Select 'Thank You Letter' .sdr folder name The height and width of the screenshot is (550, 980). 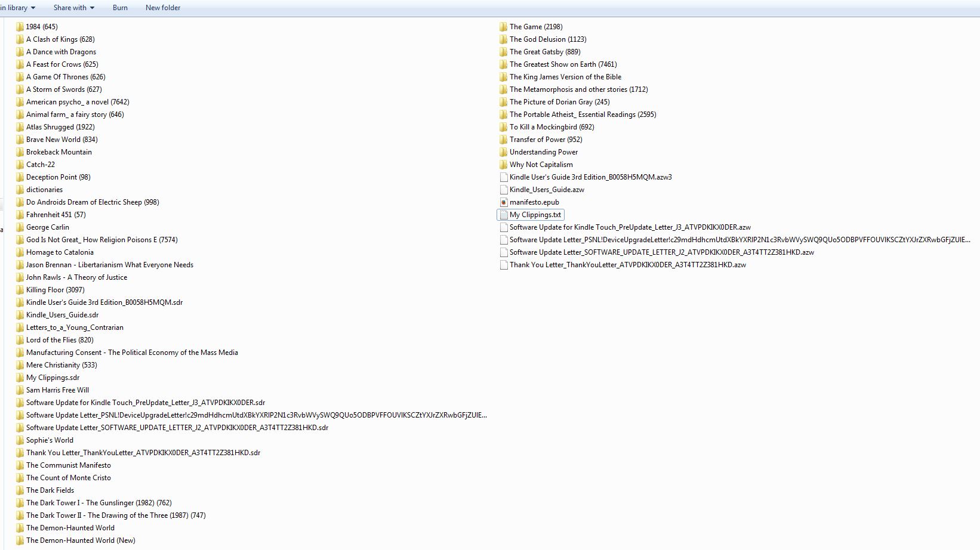[x=143, y=453]
